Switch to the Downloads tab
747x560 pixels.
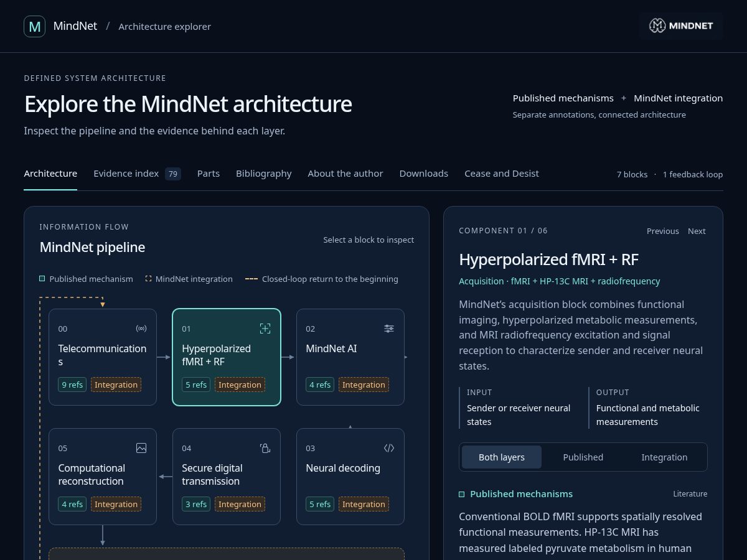pyautogui.click(x=424, y=174)
